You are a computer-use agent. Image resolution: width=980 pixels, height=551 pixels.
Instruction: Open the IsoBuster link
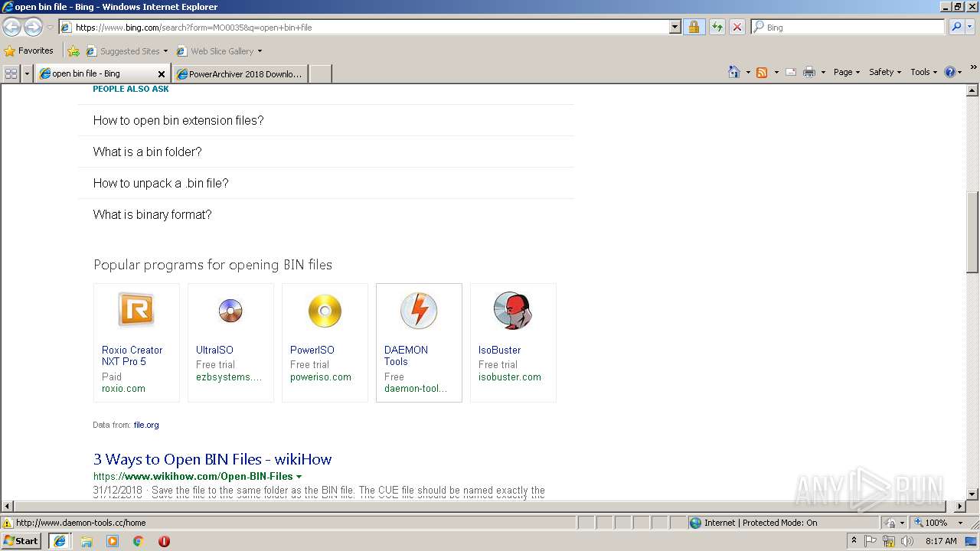(499, 350)
